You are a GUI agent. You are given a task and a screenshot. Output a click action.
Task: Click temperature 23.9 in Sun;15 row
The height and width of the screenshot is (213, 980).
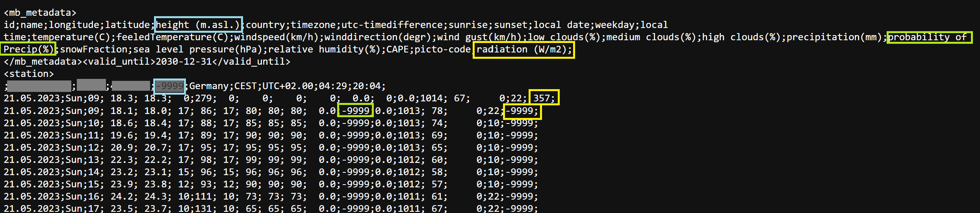[x=121, y=184]
